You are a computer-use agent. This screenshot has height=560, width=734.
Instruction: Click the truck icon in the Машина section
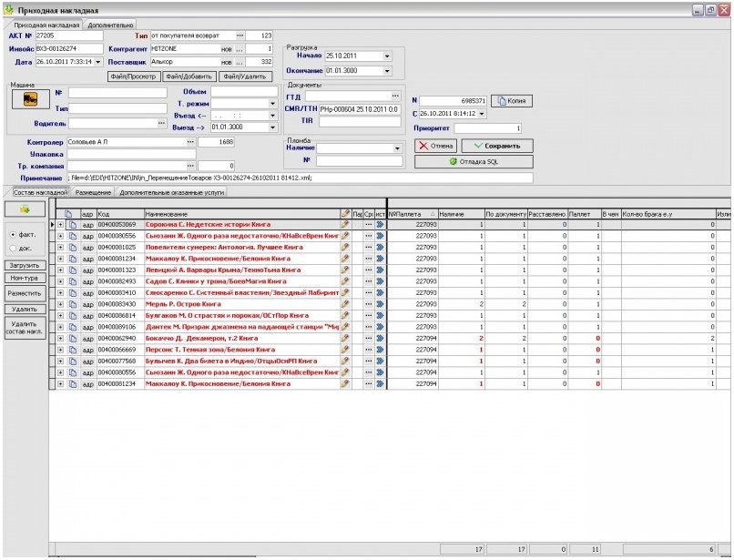[30, 99]
